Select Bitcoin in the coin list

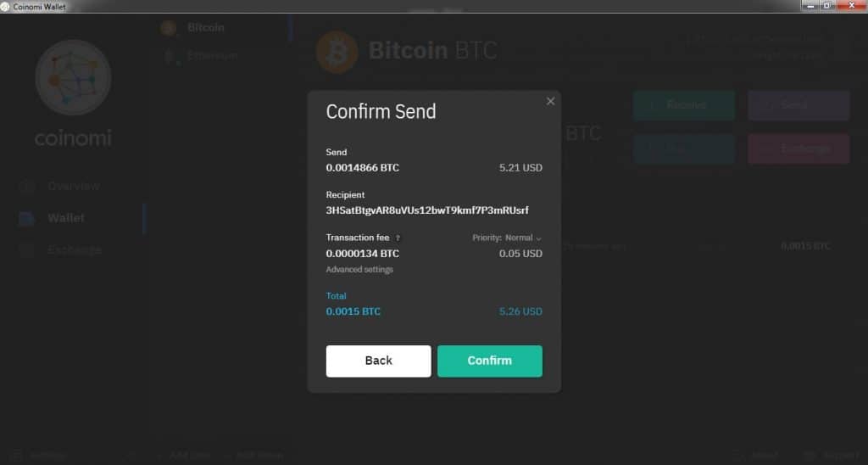coord(205,27)
